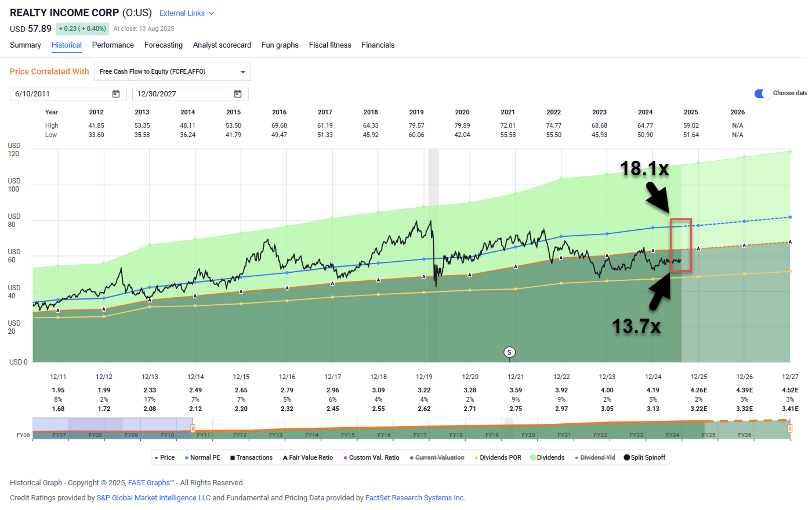Viewport: 812px width, 510px height.
Task: Open the Forecasting tab
Action: (163, 45)
